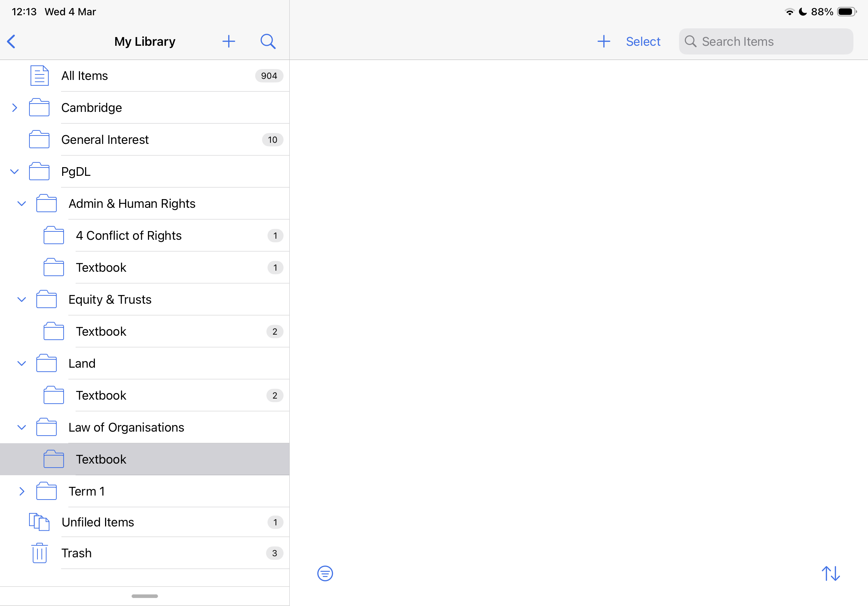868x606 pixels.
Task: Open 4 Conflict of Rights collection
Action: coord(129,235)
